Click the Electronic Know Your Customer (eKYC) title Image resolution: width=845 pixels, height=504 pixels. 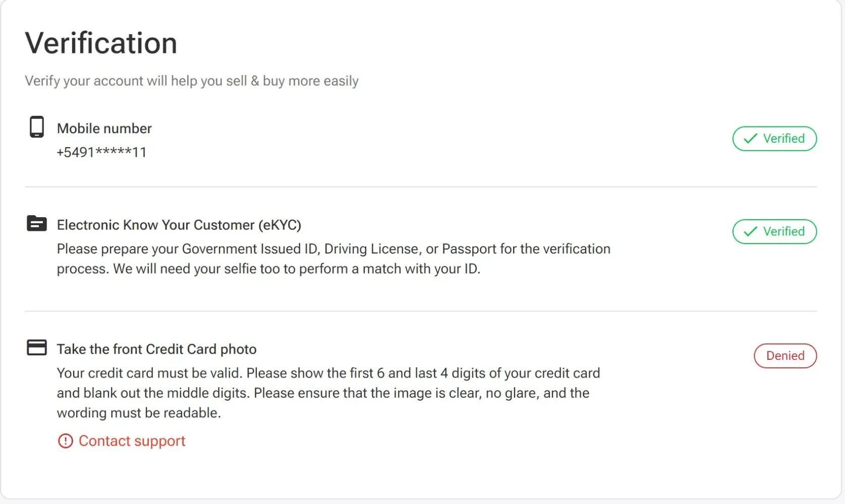click(x=179, y=225)
